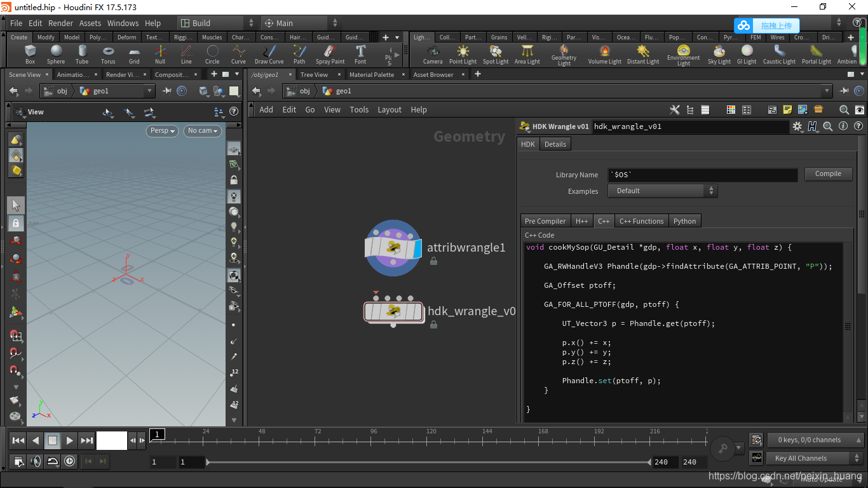Add a Camera from the shelf
Image resolution: width=868 pixels, height=488 pixels.
[433, 54]
